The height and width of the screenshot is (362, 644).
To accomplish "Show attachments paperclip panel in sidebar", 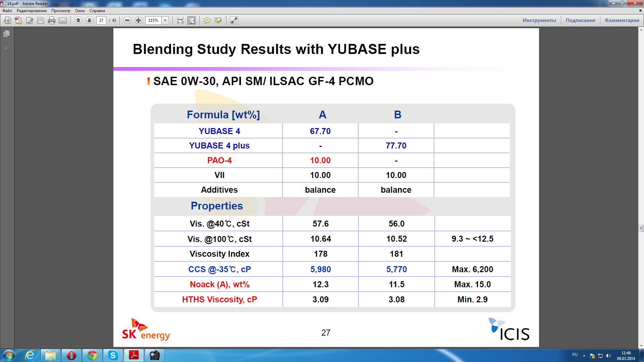I will coord(6,48).
